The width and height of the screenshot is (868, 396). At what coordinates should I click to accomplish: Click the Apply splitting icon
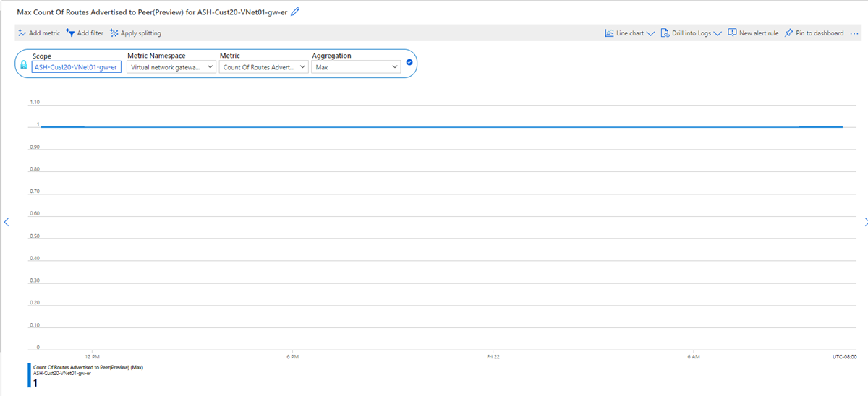click(x=114, y=33)
